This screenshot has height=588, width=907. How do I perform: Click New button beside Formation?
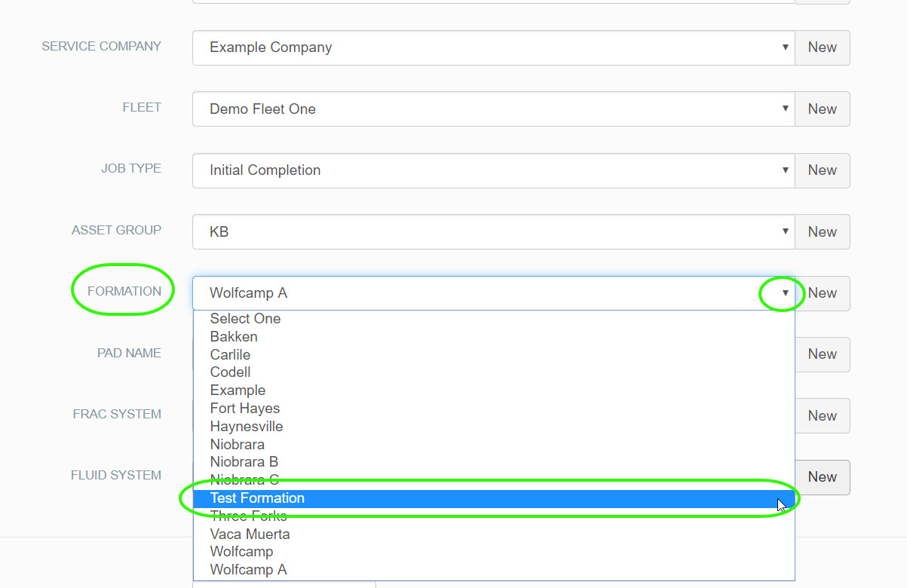pos(822,293)
